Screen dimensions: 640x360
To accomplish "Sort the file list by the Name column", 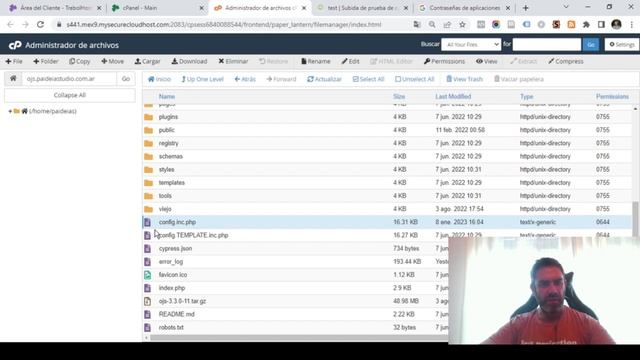I will point(167,97).
